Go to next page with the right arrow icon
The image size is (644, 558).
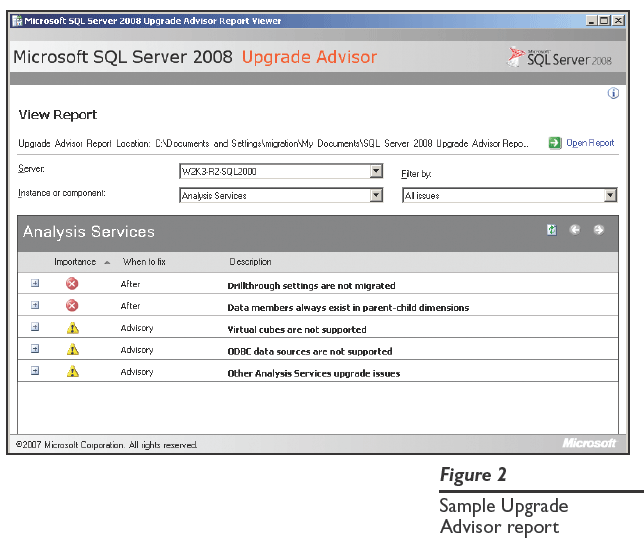click(598, 230)
